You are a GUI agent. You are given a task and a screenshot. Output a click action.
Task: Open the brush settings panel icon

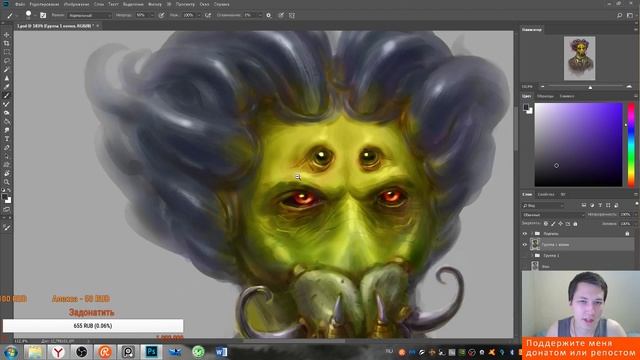(x=43, y=15)
